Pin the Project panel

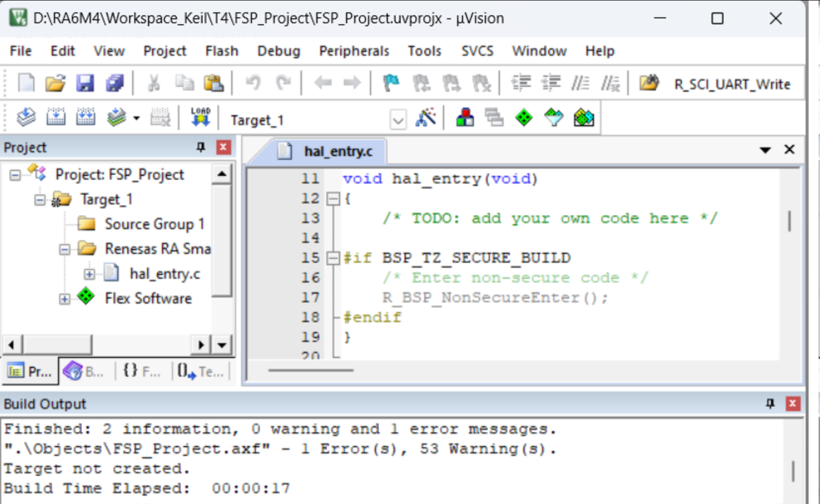(x=201, y=147)
